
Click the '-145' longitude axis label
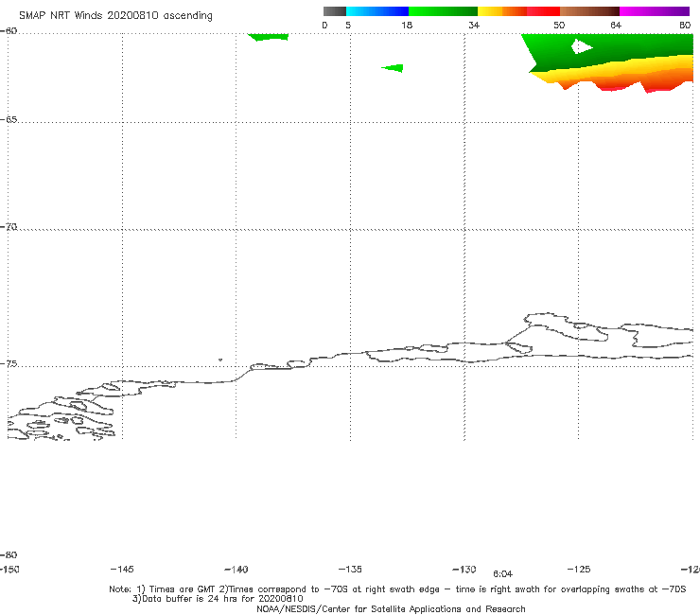coord(122,569)
